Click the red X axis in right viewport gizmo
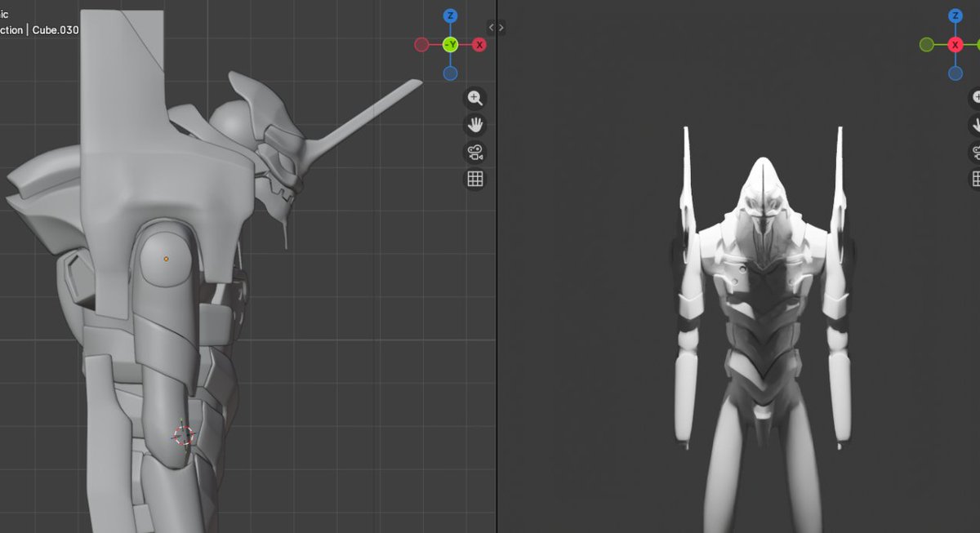Viewport: 980px width, 533px height. pyautogui.click(x=955, y=45)
